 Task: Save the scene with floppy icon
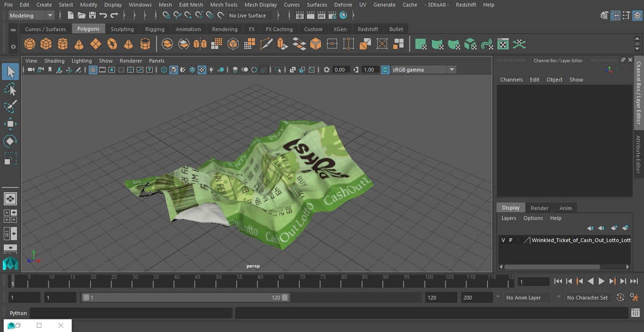pyautogui.click(x=92, y=16)
